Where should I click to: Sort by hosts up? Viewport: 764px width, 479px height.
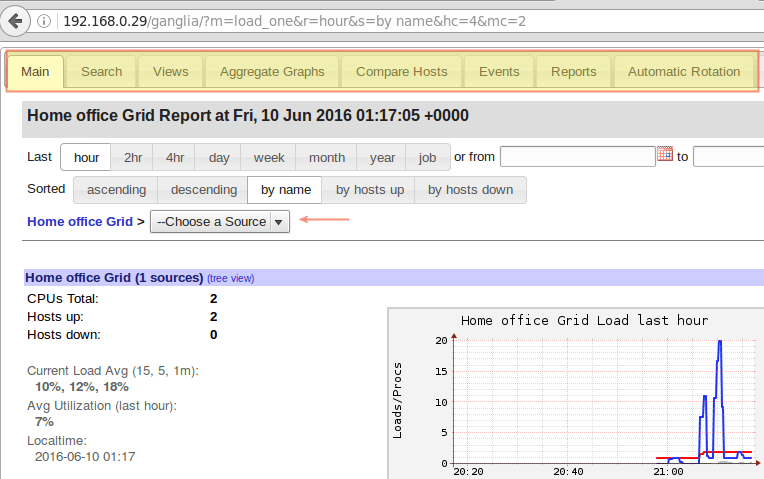370,190
